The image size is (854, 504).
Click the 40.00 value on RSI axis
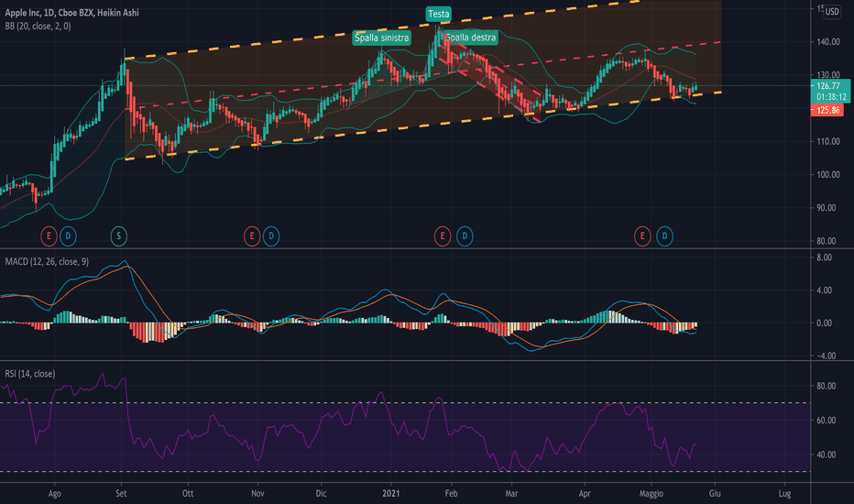click(x=827, y=455)
